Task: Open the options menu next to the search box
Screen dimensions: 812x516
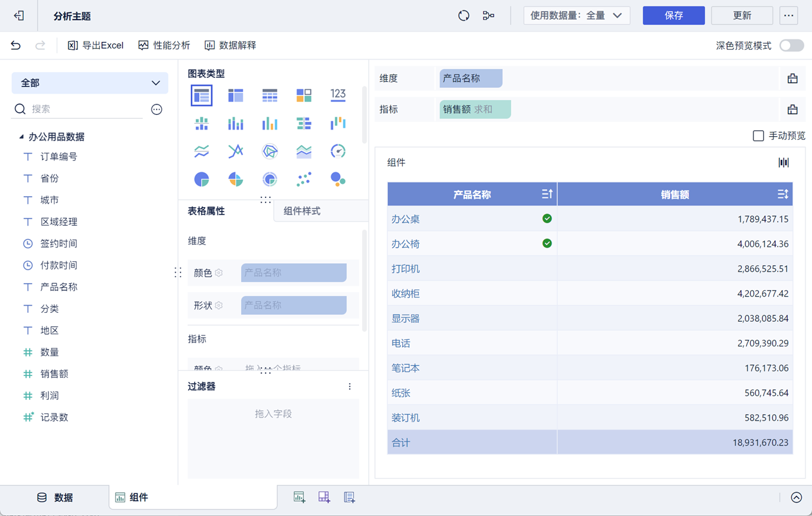Action: click(x=157, y=110)
